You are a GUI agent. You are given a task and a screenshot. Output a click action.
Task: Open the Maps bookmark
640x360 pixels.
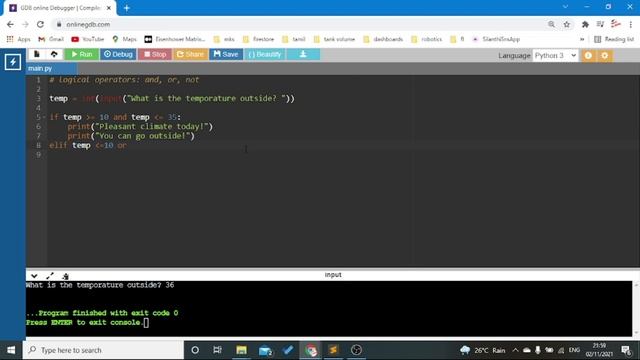(124, 39)
